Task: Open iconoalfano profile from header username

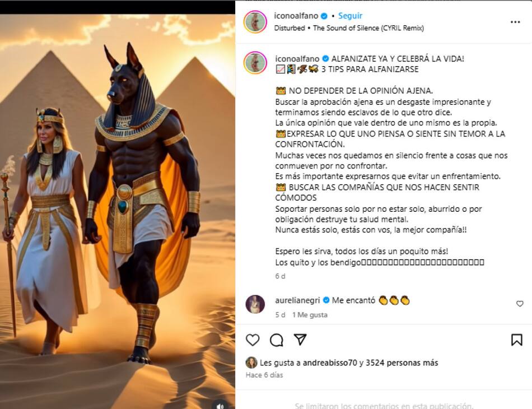Action: pyautogui.click(x=296, y=16)
